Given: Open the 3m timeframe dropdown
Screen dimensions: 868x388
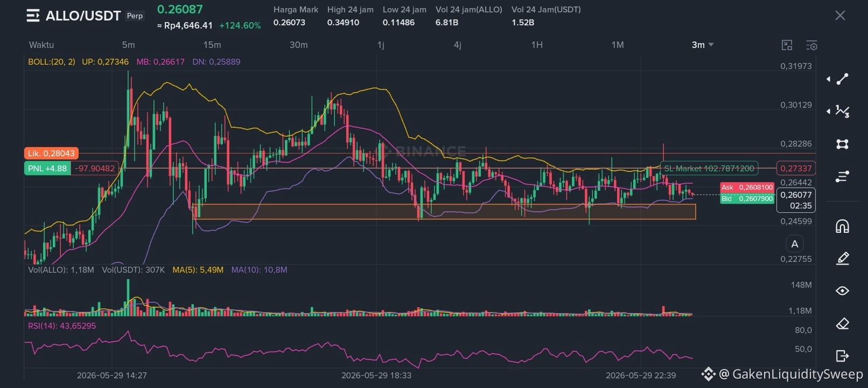Looking at the screenshot, I should (703, 45).
